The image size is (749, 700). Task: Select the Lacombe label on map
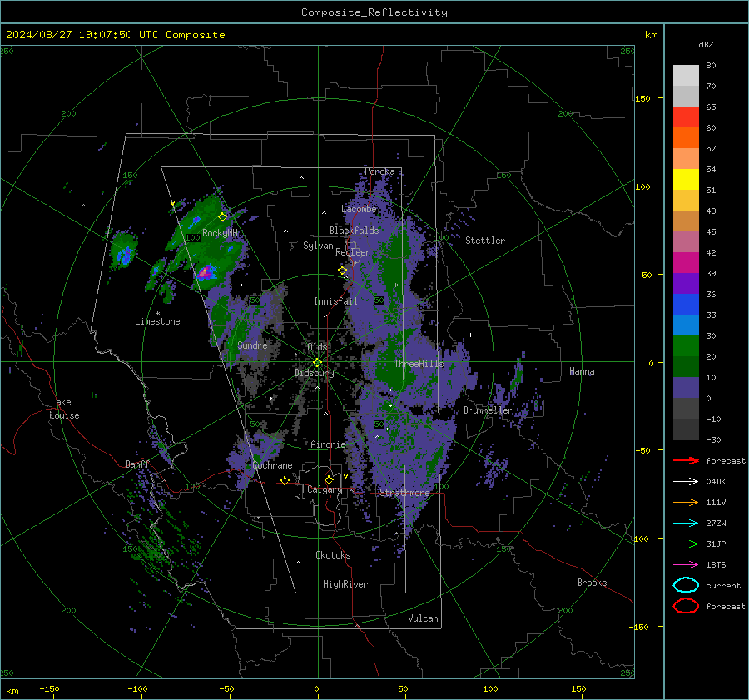point(359,209)
